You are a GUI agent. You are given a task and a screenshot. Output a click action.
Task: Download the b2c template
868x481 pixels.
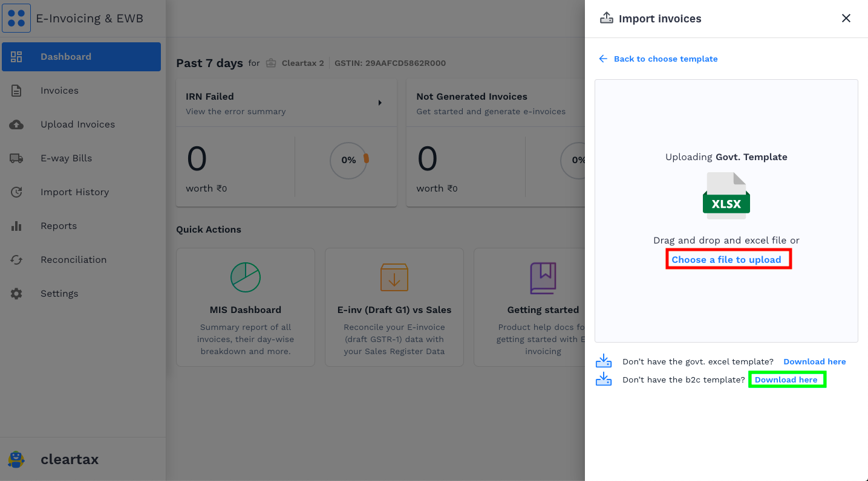[x=786, y=379]
